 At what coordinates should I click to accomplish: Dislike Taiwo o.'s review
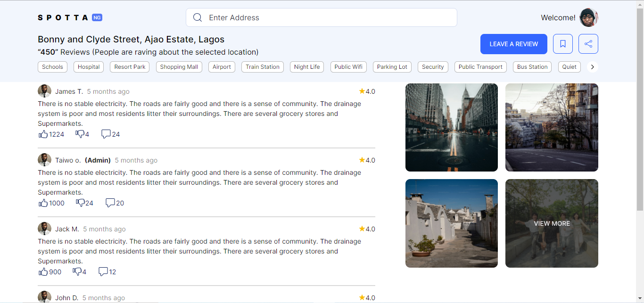[80, 203]
